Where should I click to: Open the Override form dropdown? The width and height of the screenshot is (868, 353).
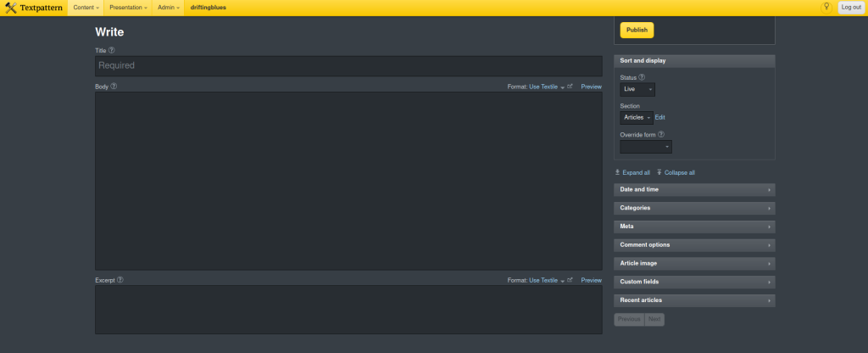pos(646,147)
